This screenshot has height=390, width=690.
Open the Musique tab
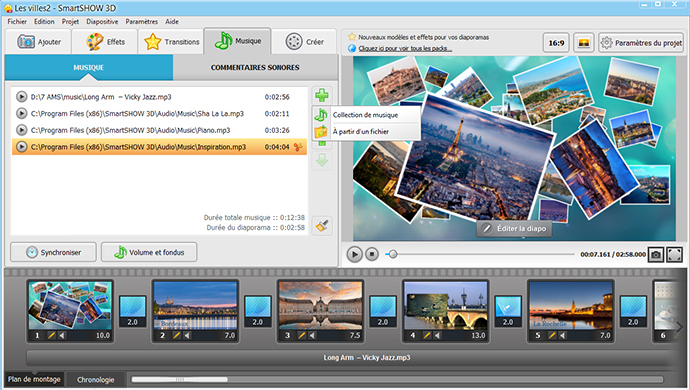[238, 41]
